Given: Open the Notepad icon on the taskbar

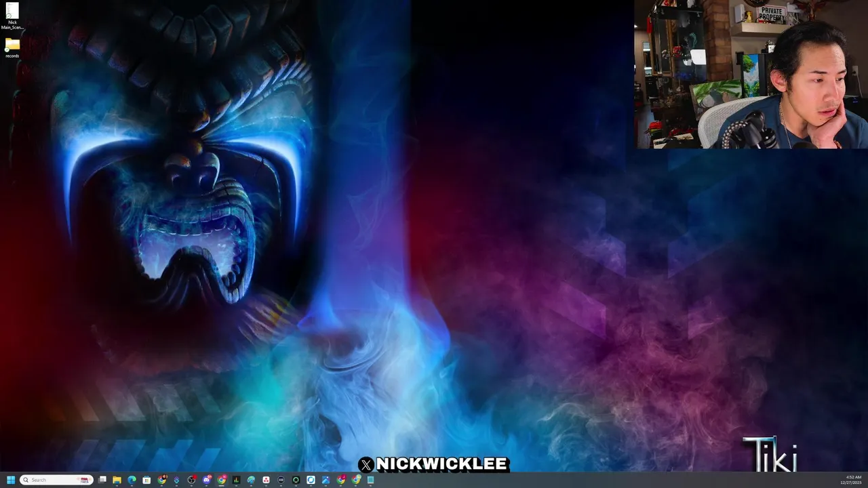Looking at the screenshot, I should click(370, 480).
